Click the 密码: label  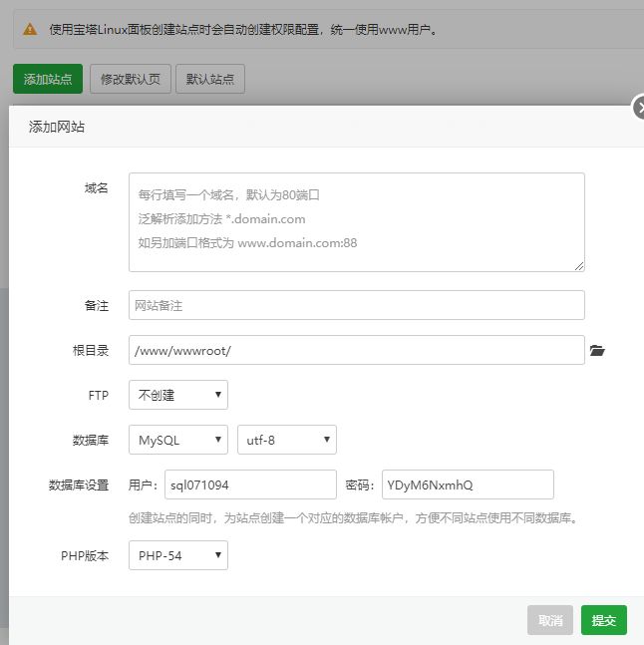(x=360, y=484)
